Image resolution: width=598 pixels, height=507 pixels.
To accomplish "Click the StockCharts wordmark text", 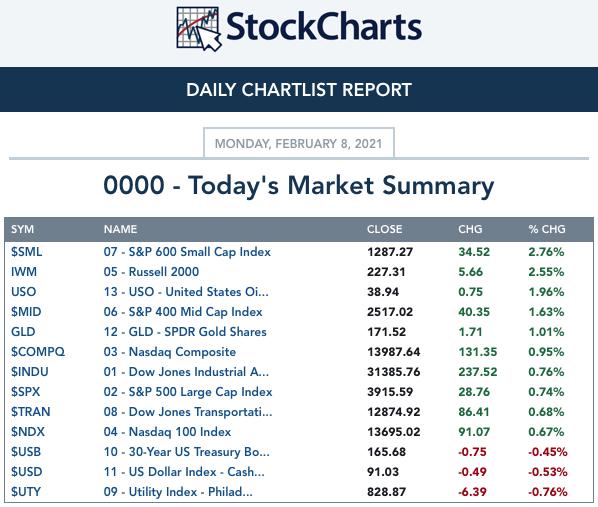I will pyautogui.click(x=324, y=26).
